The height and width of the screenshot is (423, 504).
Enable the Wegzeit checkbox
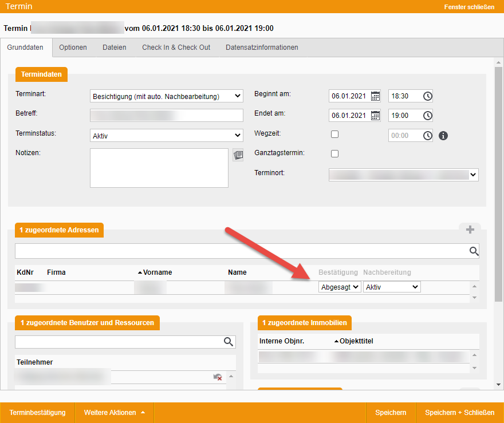[335, 134]
